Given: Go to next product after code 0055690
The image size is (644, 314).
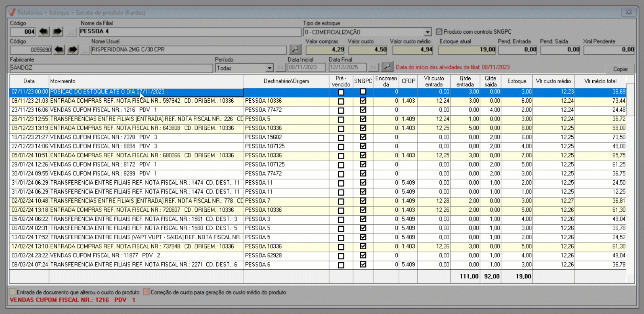Looking at the screenshot, I should point(72,50).
